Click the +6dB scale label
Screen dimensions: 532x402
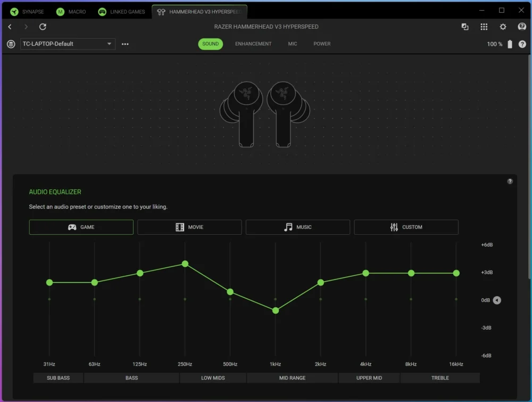click(487, 245)
